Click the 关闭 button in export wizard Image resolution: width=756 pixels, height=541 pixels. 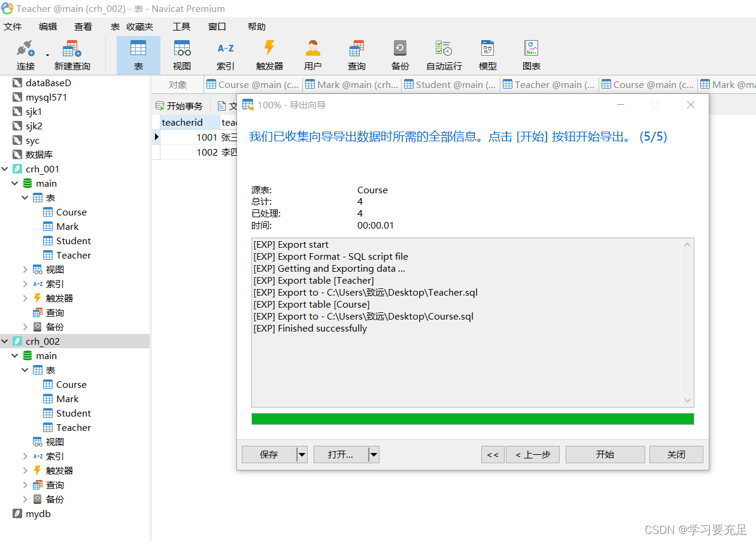676,454
